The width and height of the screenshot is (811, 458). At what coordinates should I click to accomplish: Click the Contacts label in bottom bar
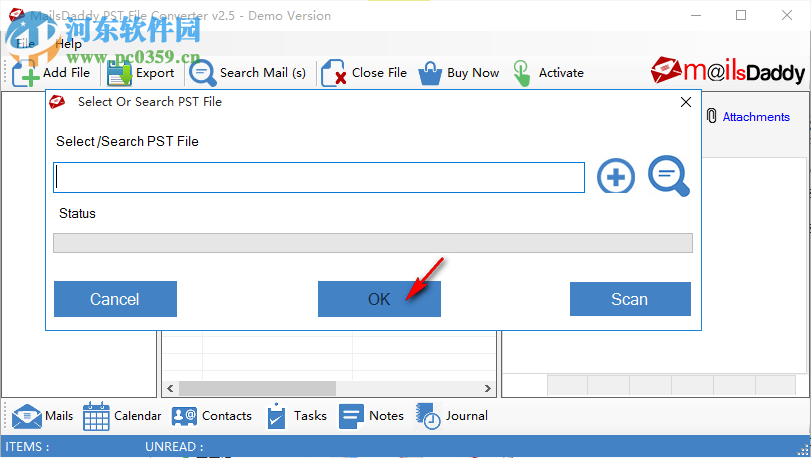click(x=227, y=416)
